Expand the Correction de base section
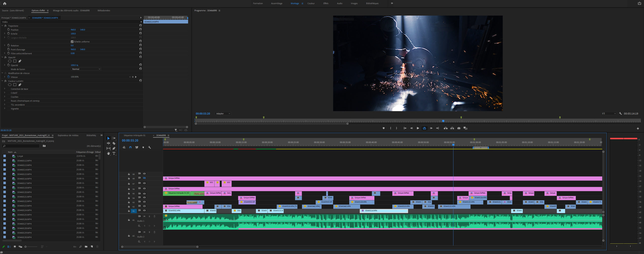Screen dimensions: 644x254 tap(5, 89)
